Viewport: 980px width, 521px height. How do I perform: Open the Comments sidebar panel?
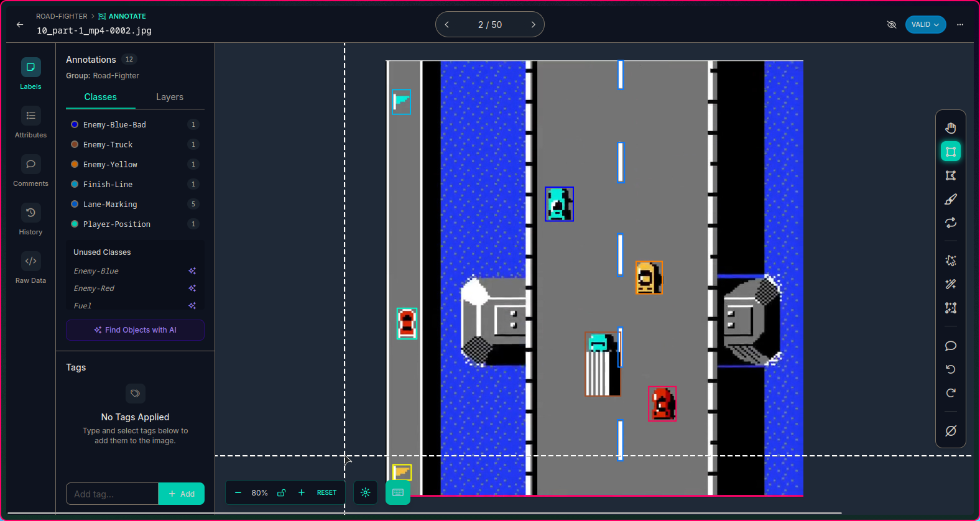[30, 171]
